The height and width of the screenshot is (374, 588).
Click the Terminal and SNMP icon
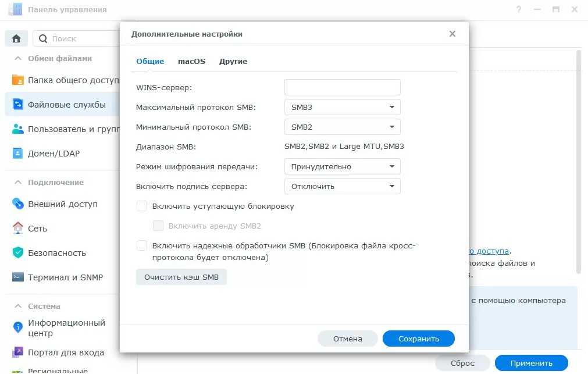click(18, 277)
